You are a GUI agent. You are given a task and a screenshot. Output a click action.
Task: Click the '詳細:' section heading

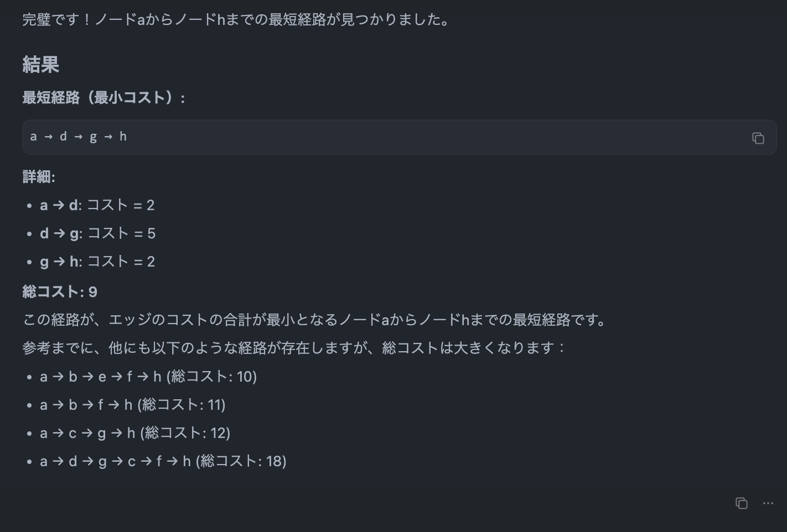coord(39,176)
